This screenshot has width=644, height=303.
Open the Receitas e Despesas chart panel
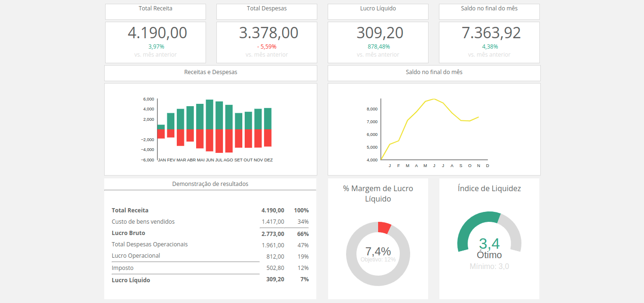(210, 72)
